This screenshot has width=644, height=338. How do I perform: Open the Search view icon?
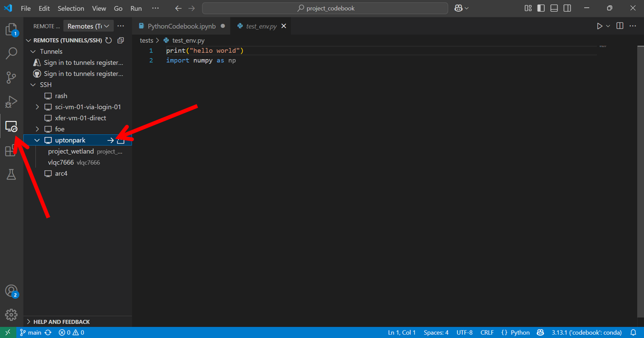point(11,53)
